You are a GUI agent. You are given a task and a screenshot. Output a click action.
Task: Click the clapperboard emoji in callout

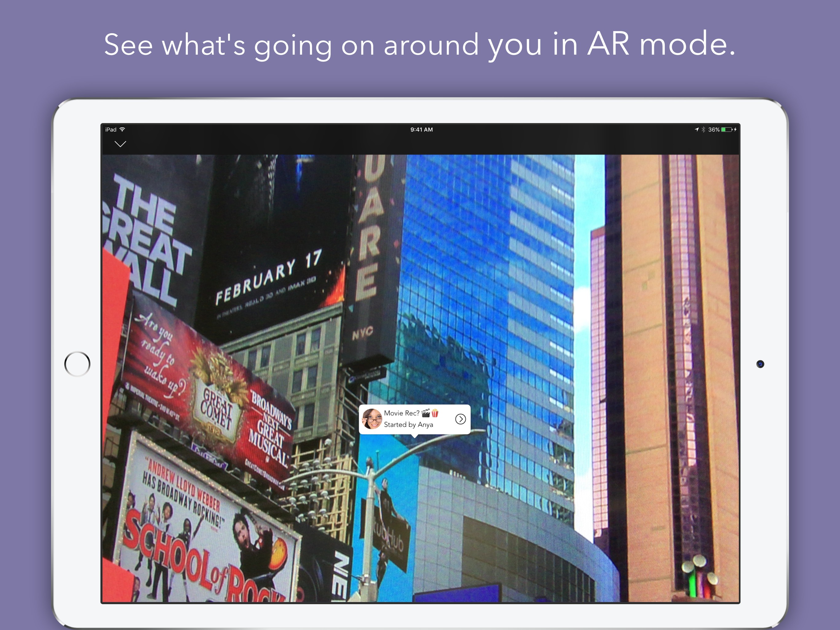[x=426, y=413]
